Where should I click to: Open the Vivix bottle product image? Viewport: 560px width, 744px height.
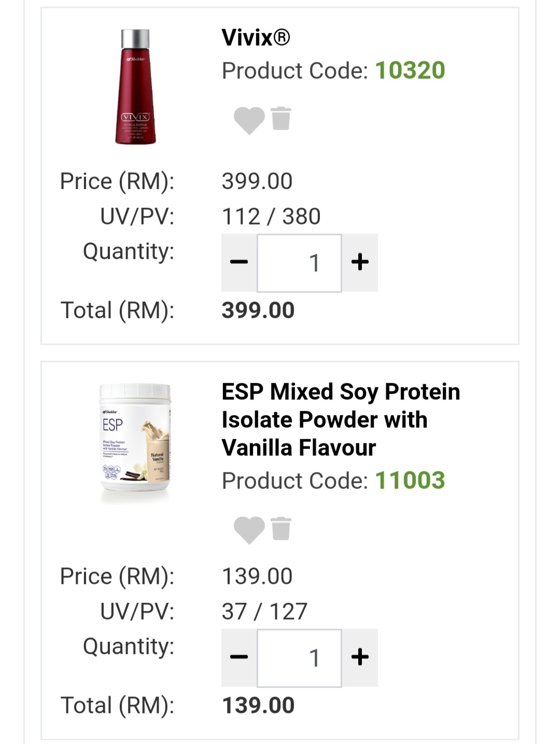135,87
